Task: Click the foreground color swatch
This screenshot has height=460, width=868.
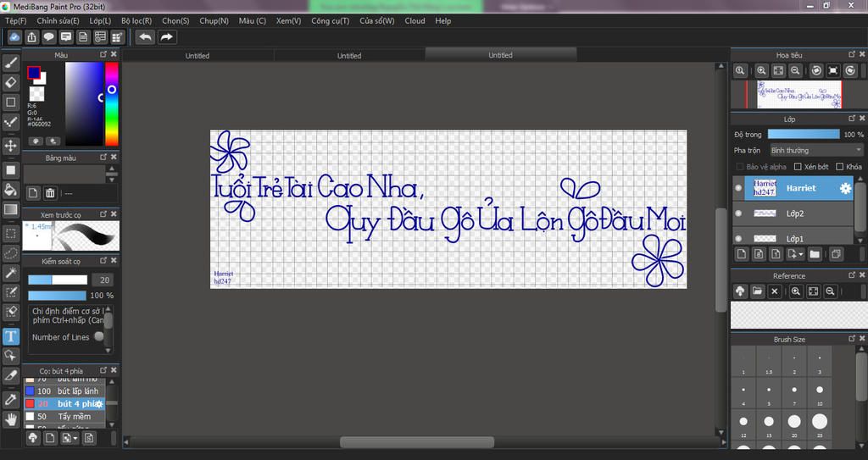Action: tap(34, 73)
